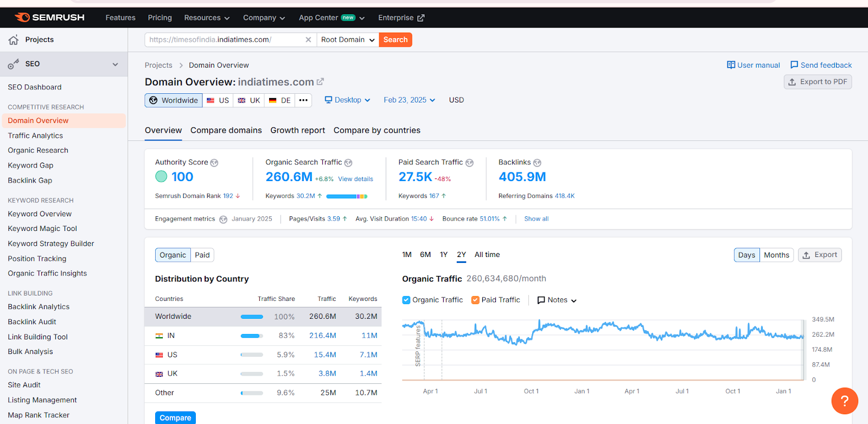Viewport: 868px width, 424px height.
Task: Select 1M time range
Action: 407,254
